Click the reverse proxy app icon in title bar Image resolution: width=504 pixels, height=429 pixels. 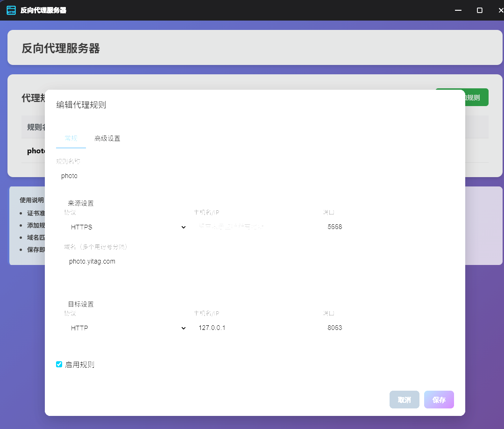(11, 10)
